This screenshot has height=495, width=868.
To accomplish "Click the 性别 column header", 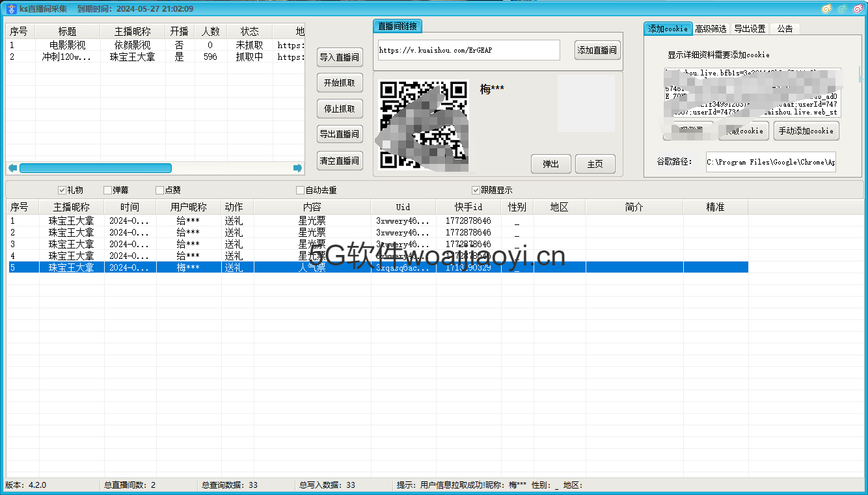I will pos(517,207).
